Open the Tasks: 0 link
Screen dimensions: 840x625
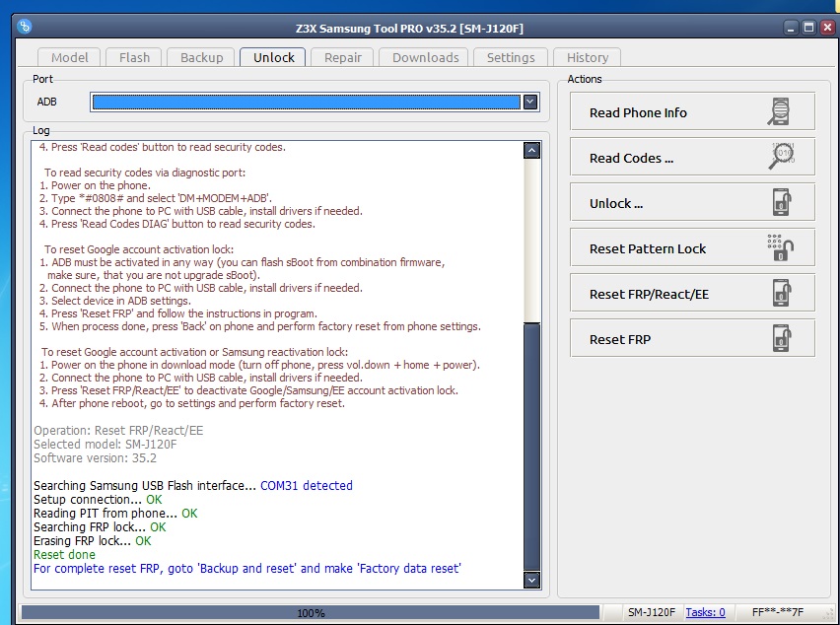coord(705,612)
